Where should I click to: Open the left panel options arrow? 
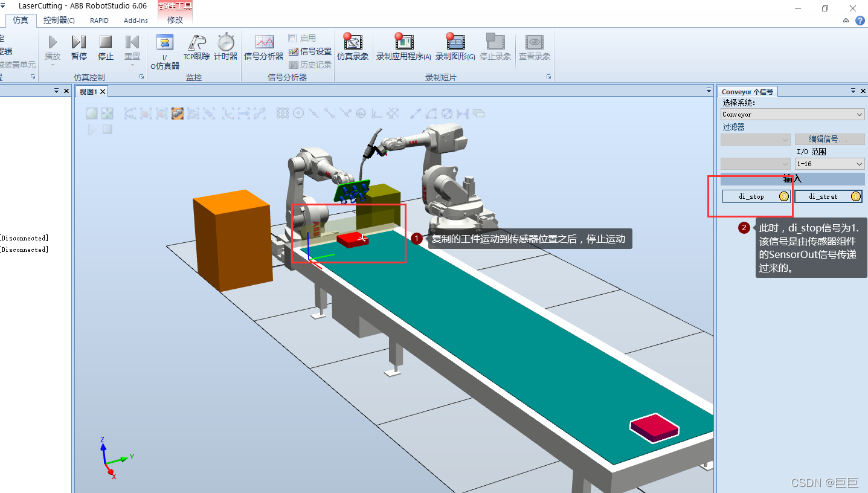pyautogui.click(x=56, y=91)
